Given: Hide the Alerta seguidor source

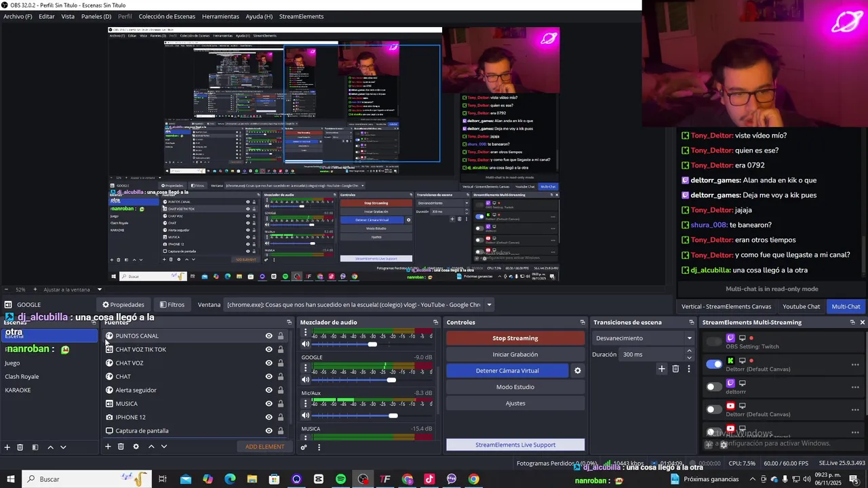Looking at the screenshot, I should click(x=269, y=390).
